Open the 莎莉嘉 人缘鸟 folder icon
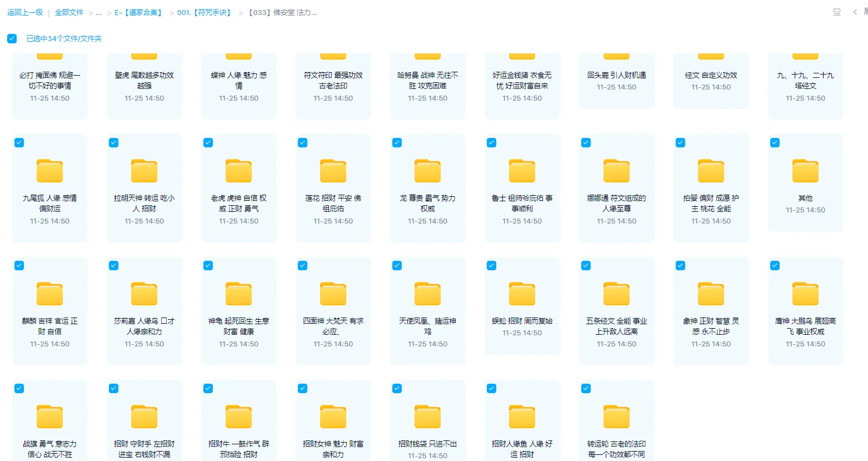 pyautogui.click(x=144, y=294)
